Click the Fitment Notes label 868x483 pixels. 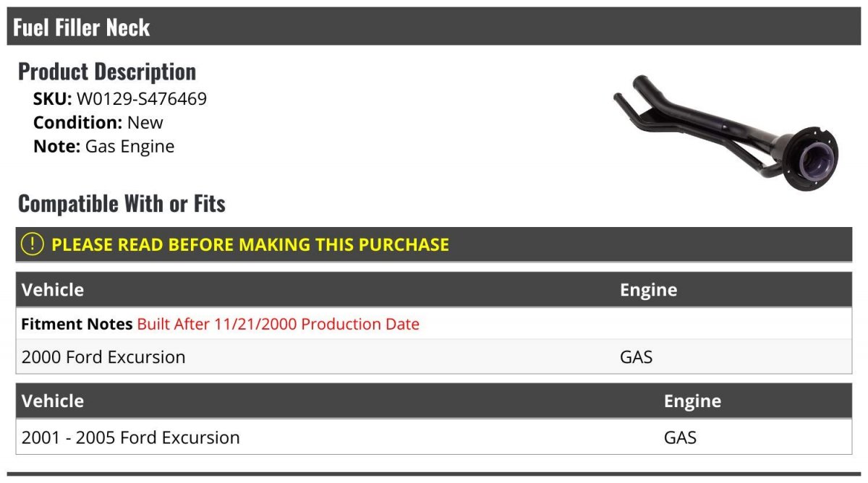point(77,324)
